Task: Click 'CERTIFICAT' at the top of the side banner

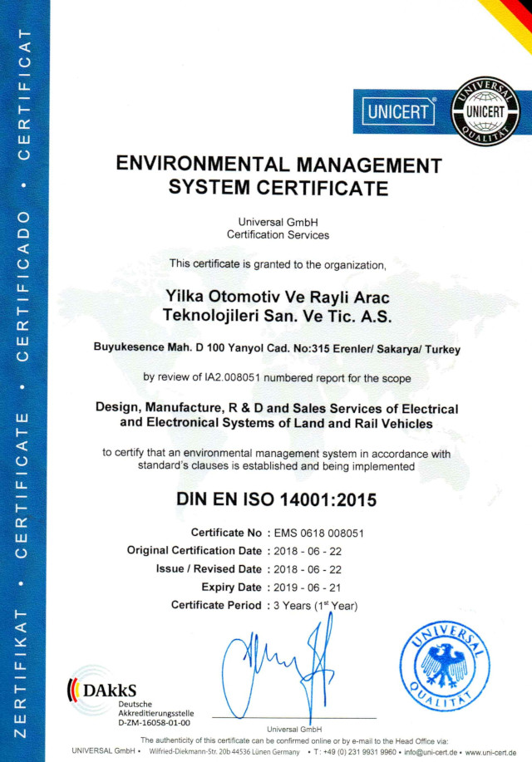Action: pyautogui.click(x=24, y=95)
